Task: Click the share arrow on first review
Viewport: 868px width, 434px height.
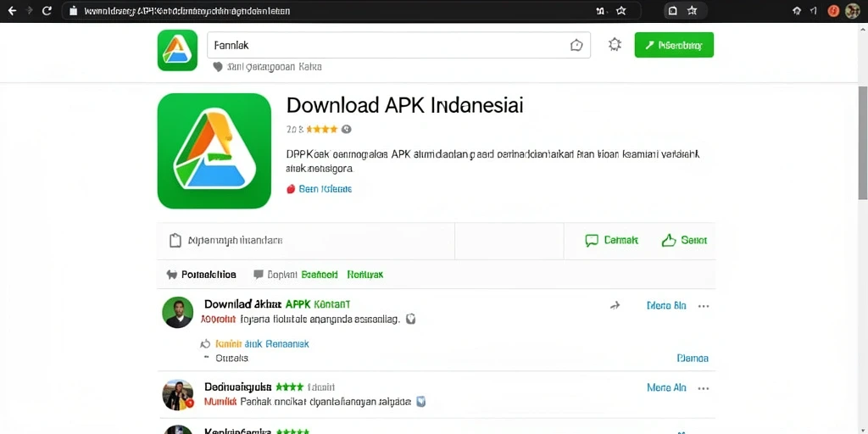Action: click(x=615, y=305)
